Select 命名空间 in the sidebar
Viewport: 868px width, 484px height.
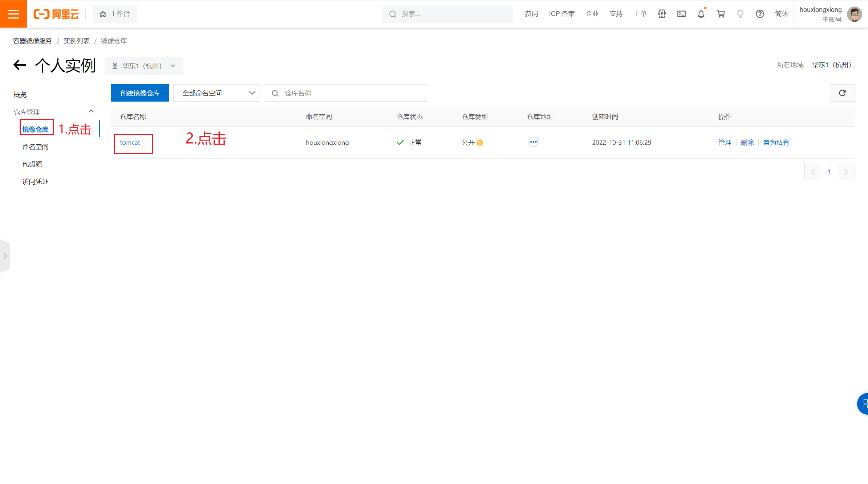(x=35, y=147)
